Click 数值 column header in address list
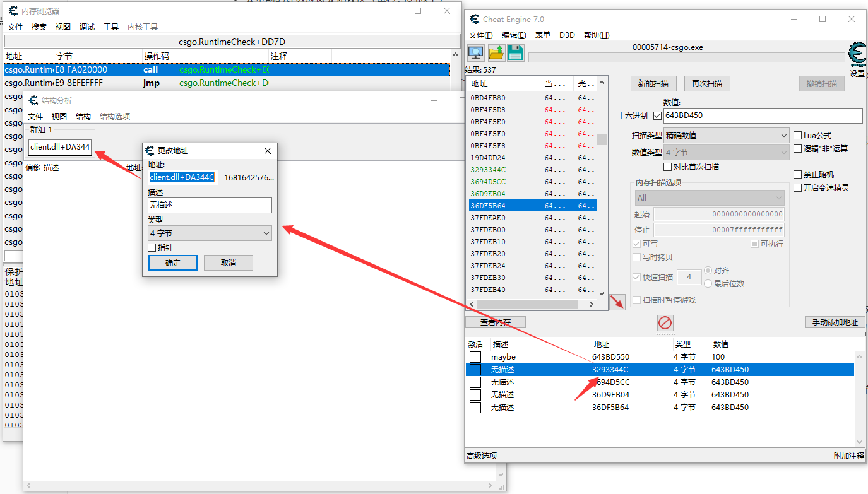Screen dimensions: 868x494 pyautogui.click(x=720, y=344)
